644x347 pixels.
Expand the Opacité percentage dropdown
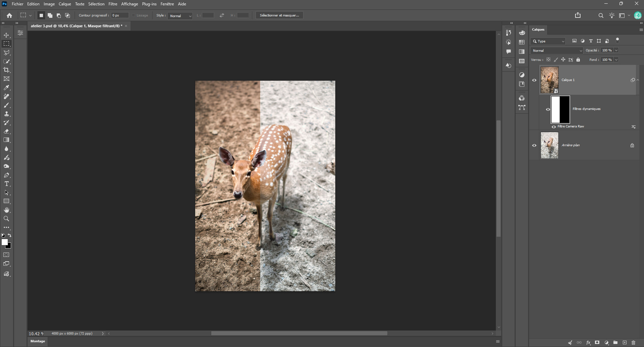point(616,50)
